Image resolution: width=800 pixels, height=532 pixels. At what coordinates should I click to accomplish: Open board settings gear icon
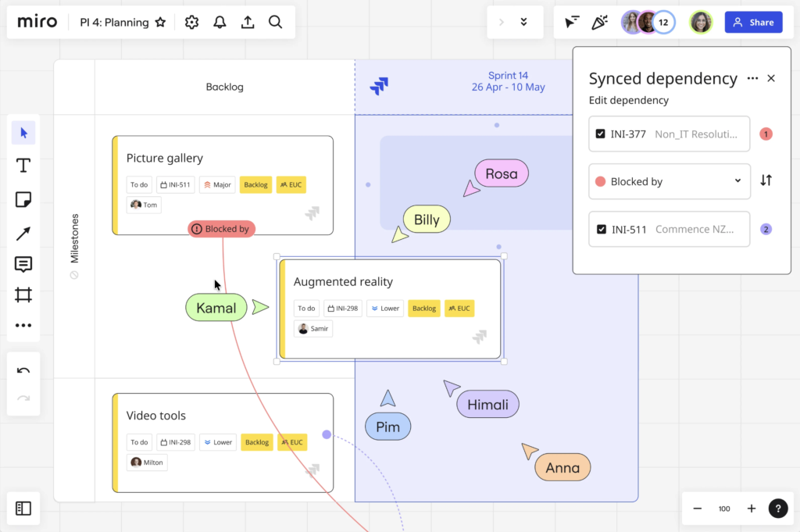coord(191,22)
